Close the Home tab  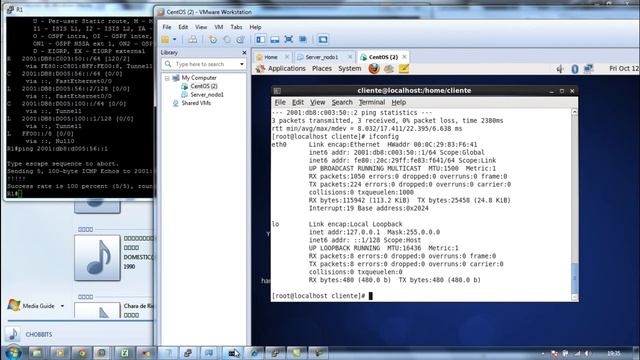287,57
